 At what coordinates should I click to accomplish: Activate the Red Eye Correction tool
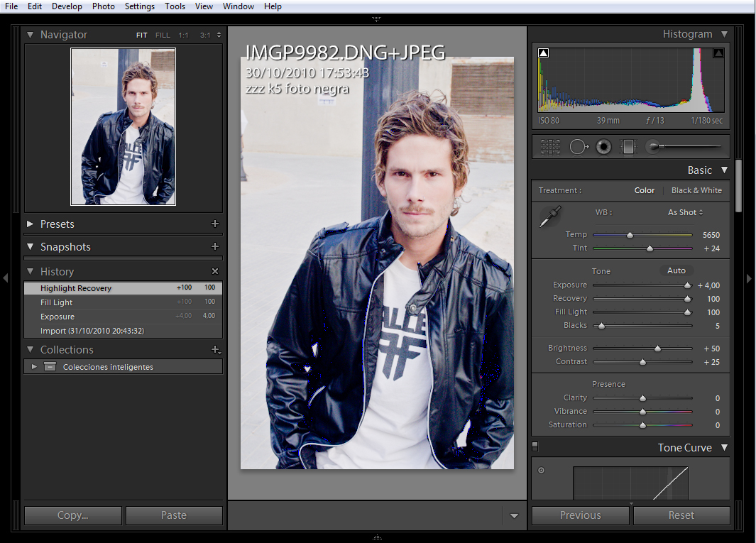pos(603,147)
